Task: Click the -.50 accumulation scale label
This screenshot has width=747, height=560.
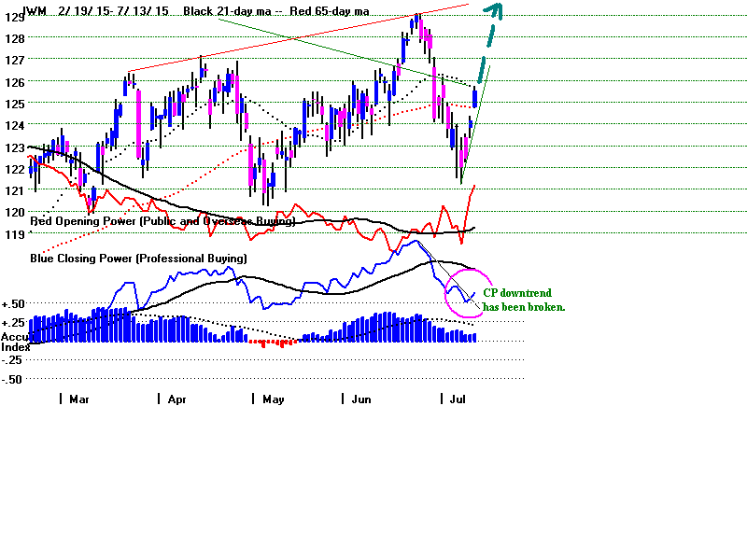Action: click(13, 379)
